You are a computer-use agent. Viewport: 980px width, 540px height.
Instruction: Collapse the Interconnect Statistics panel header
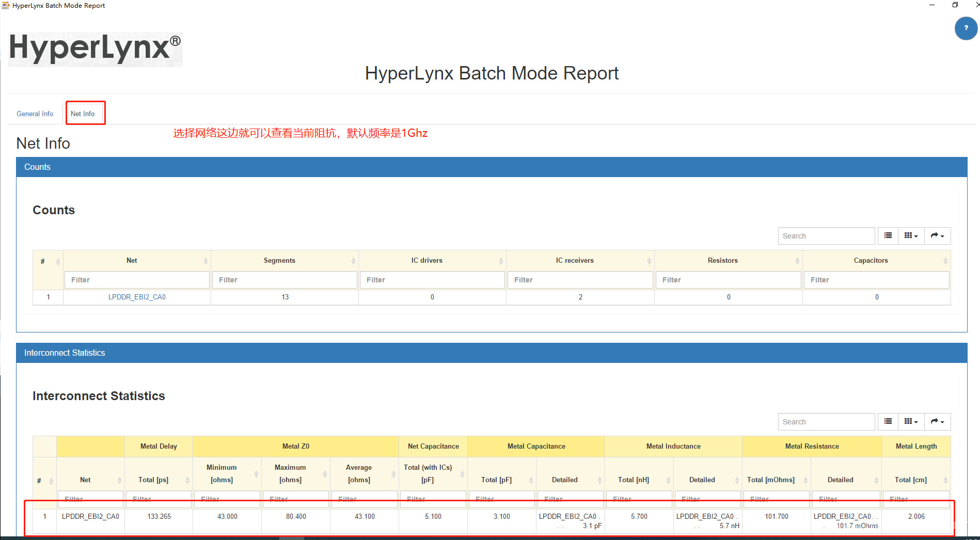pos(492,353)
